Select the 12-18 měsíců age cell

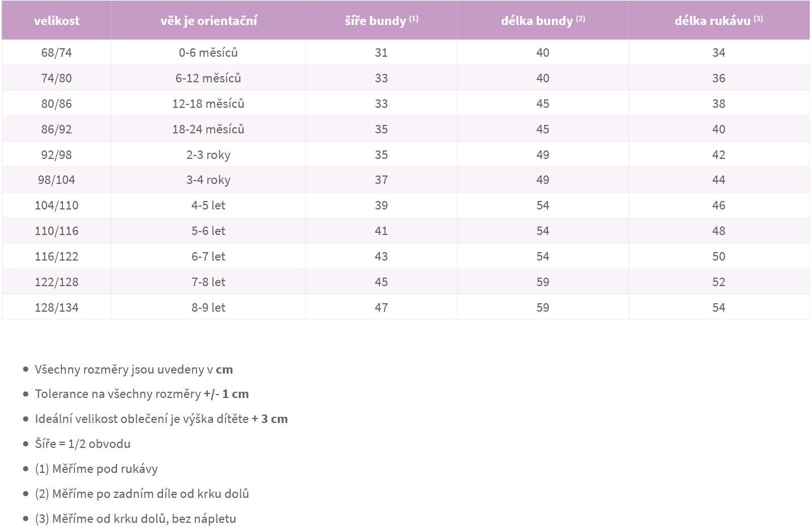208,103
